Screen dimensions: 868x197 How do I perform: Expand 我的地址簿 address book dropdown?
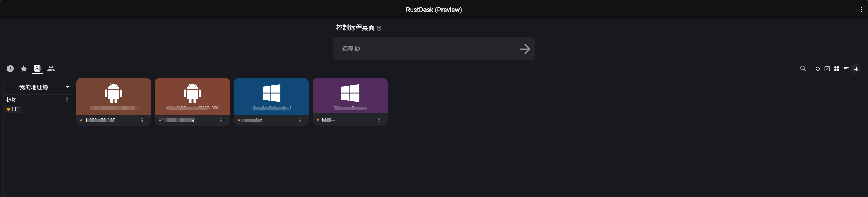click(x=68, y=87)
